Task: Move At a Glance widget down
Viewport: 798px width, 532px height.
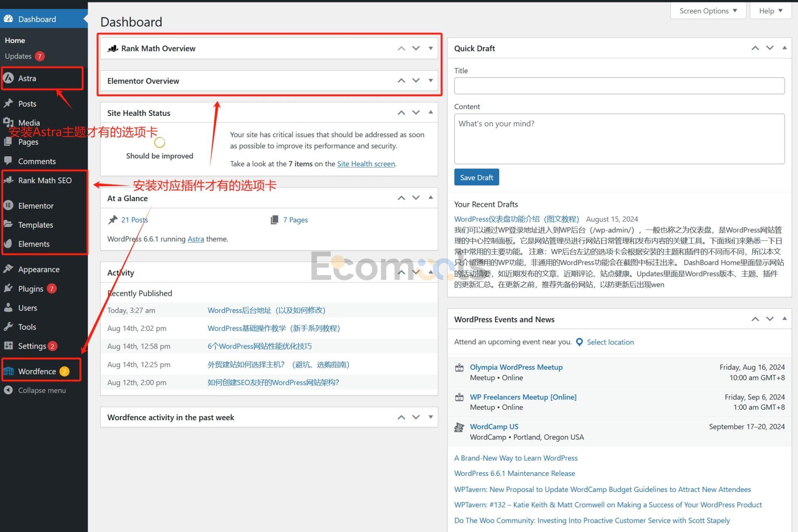Action: tap(416, 198)
